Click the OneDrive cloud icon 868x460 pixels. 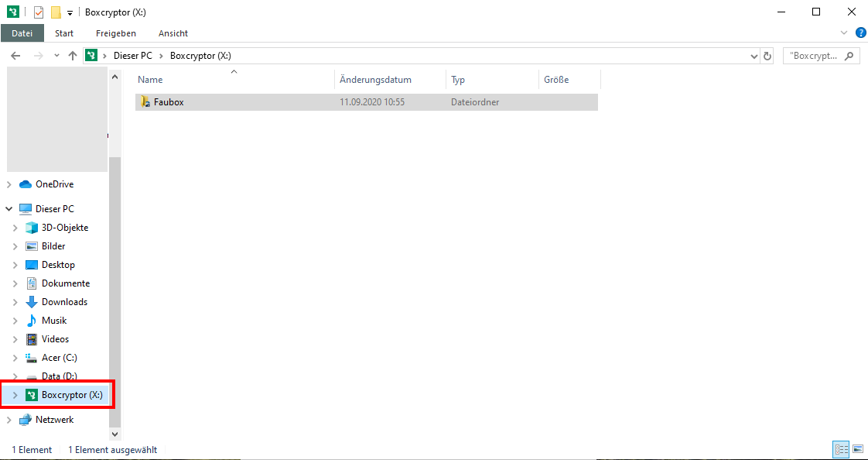pyautogui.click(x=26, y=184)
